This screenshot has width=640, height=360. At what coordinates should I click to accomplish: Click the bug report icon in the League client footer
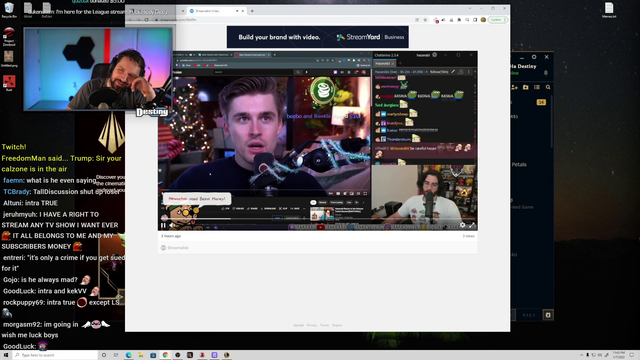coord(548,315)
